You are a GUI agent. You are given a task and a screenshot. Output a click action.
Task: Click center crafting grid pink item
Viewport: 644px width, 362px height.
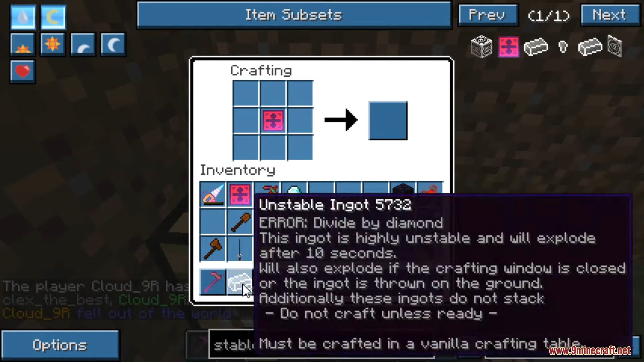point(272,120)
